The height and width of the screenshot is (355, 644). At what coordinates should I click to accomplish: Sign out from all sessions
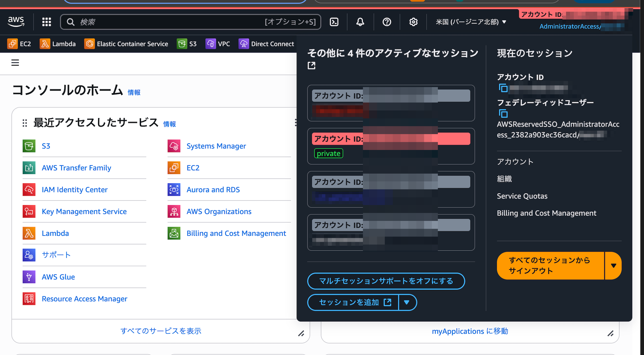pyautogui.click(x=550, y=266)
